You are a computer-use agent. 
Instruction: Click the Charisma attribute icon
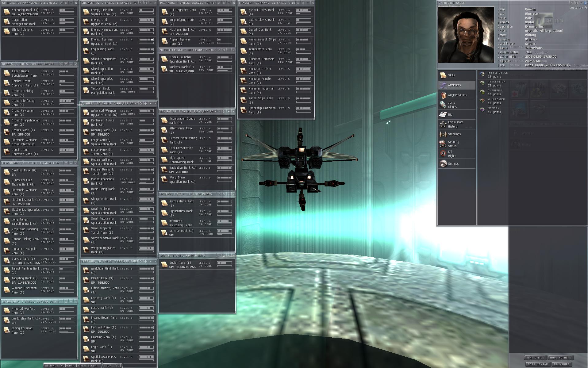point(482,92)
